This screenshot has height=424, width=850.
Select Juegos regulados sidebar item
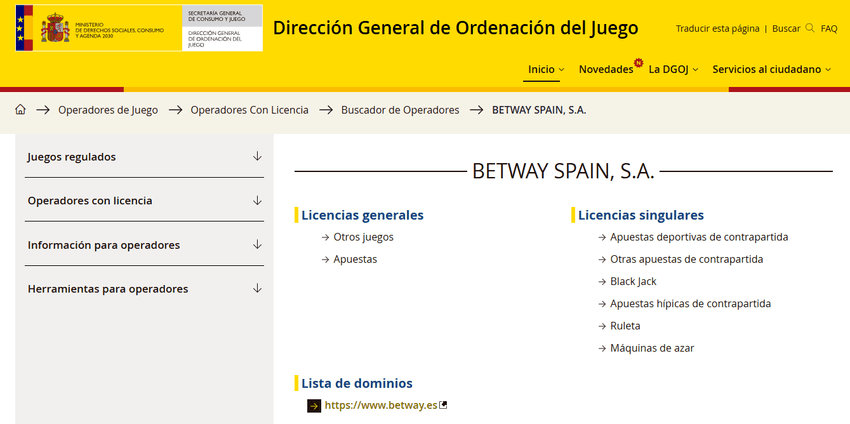point(72,157)
